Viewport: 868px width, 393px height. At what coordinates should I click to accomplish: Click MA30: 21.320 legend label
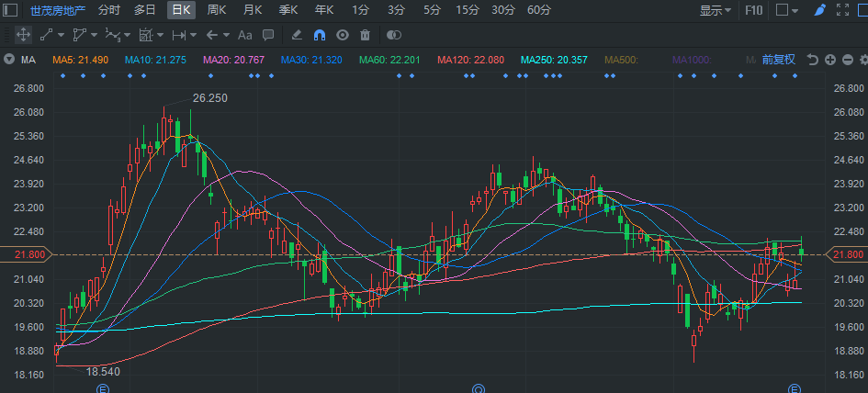click(311, 60)
